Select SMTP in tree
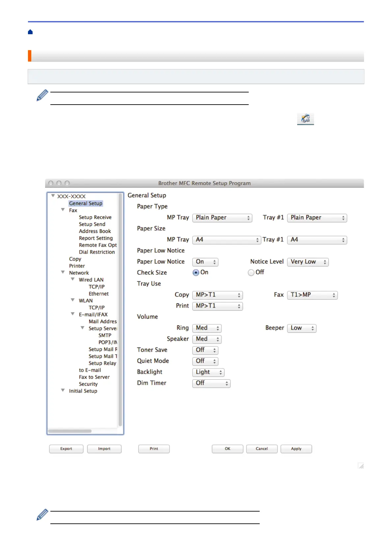The height and width of the screenshot is (554, 392). (x=105, y=335)
